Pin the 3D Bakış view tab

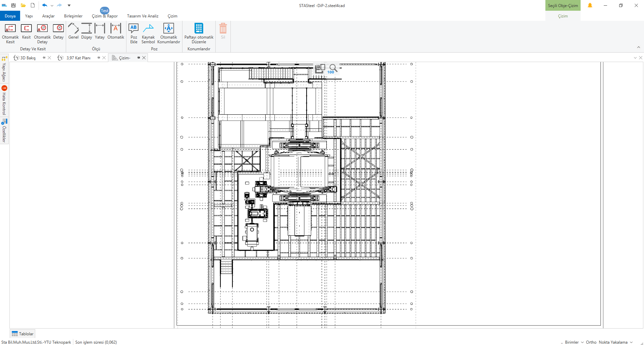pyautogui.click(x=44, y=58)
